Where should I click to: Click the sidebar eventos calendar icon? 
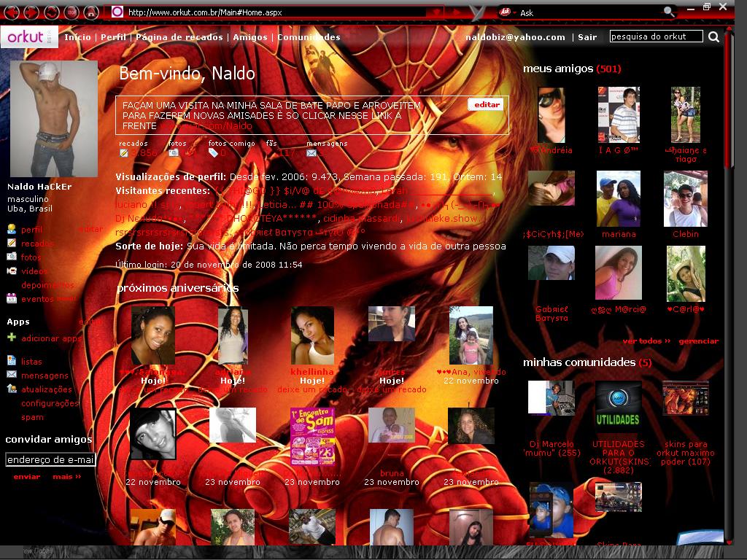(x=12, y=298)
